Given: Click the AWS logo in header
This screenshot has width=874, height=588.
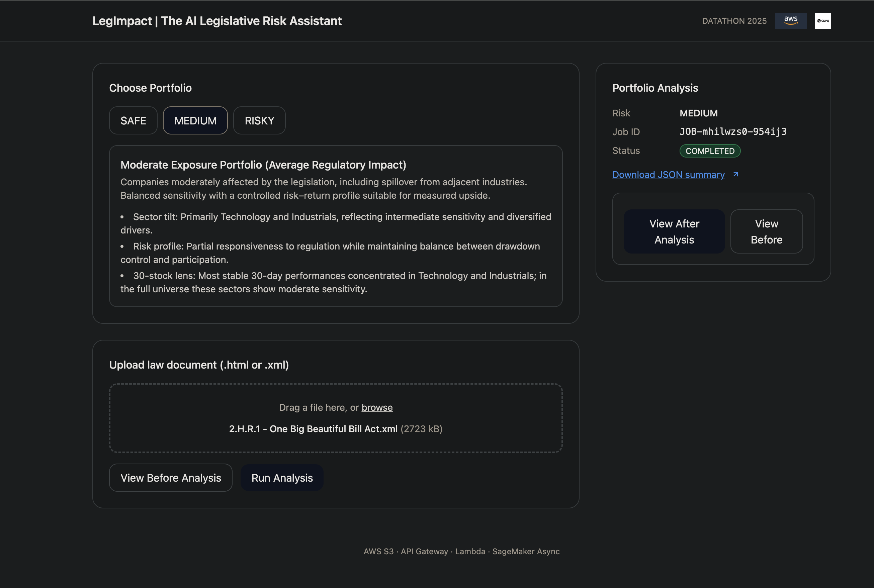Looking at the screenshot, I should click(791, 21).
